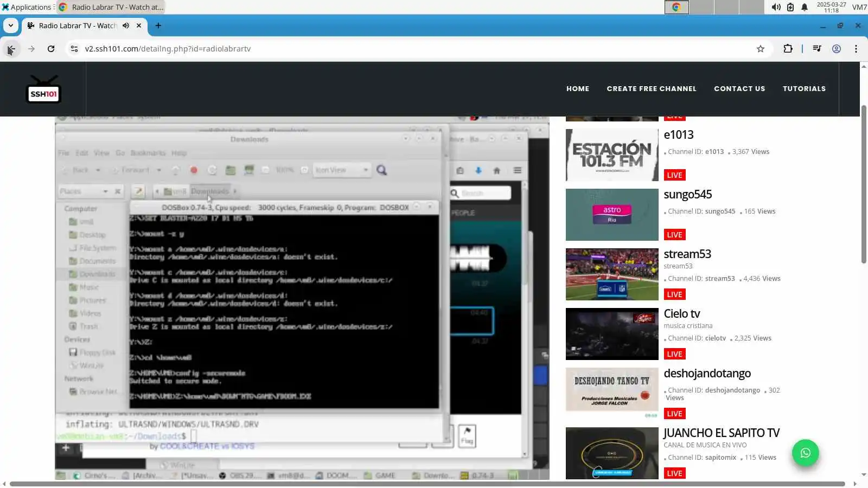The width and height of the screenshot is (868, 488).
Task: Open the green WhatsApp chat button
Action: [805, 453]
